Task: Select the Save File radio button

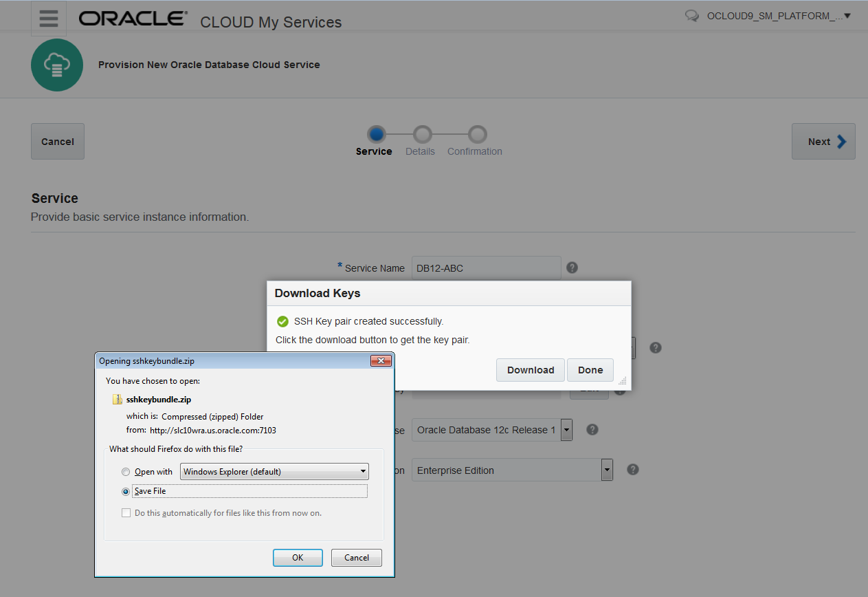Action: [124, 491]
